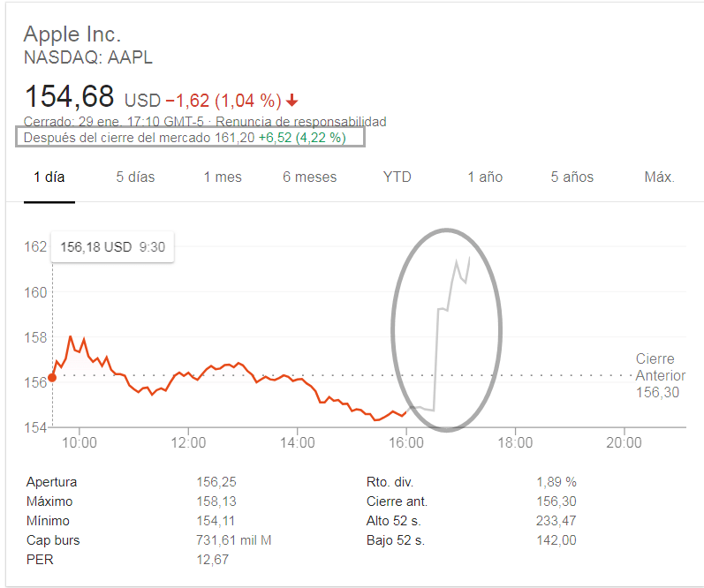704x588 pixels.
Task: Click the after-hours gray line peak
Action: 468,257
